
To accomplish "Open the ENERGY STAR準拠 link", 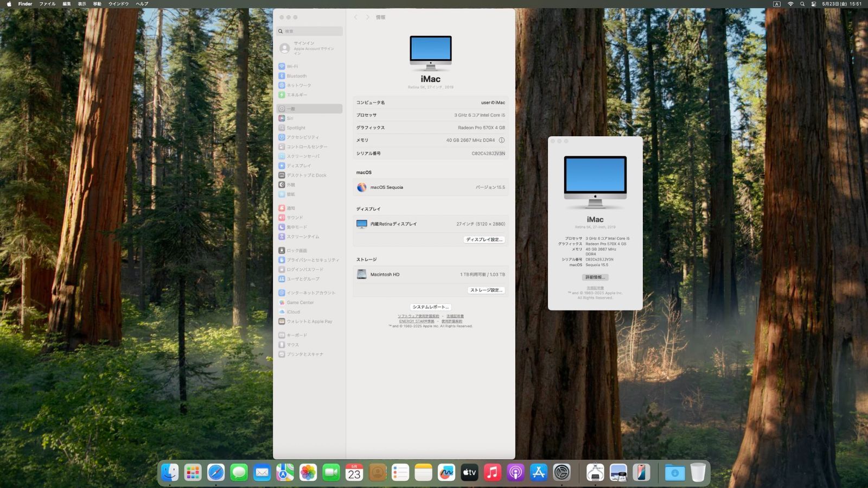I will [x=417, y=321].
